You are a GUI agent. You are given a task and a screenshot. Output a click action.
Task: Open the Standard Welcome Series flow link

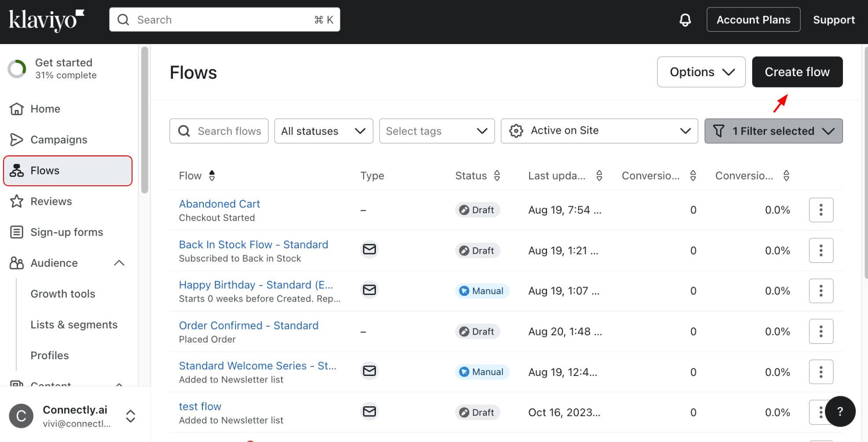pos(257,366)
